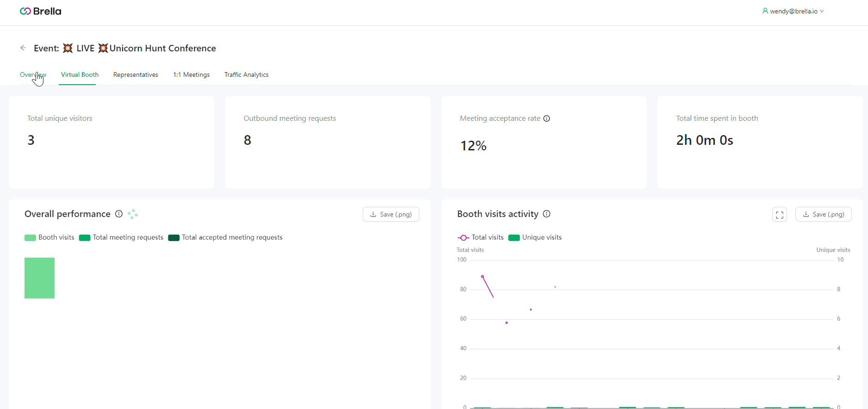Save Overall performance chart as png

point(391,214)
